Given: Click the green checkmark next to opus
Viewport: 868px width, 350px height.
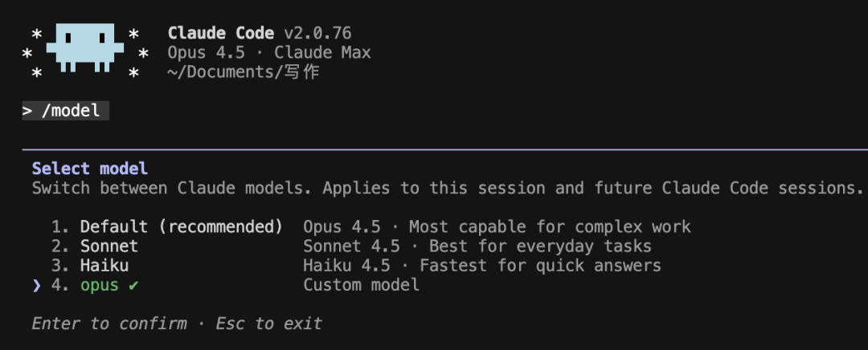Looking at the screenshot, I should [x=133, y=285].
